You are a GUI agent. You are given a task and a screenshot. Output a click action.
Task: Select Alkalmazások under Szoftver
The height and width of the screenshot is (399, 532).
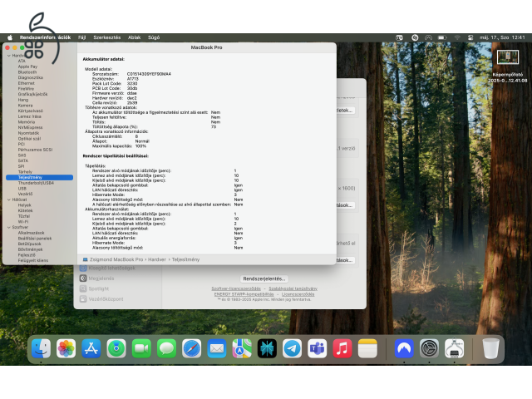tap(32, 233)
